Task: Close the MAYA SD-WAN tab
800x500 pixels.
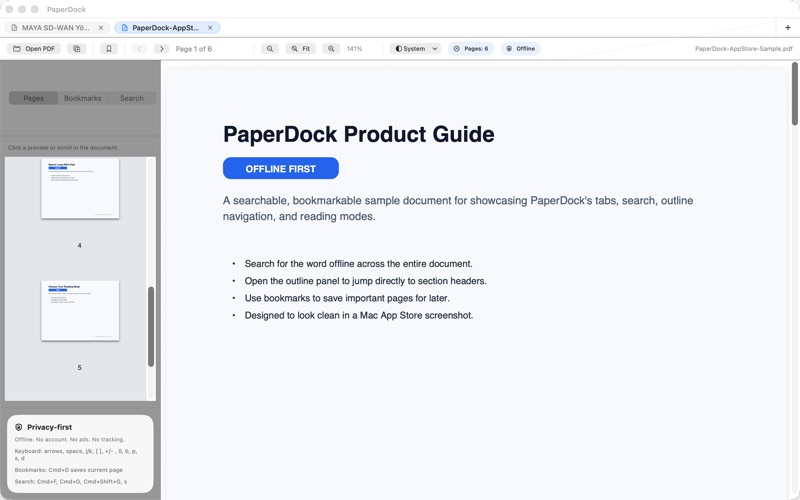Action: [101, 28]
